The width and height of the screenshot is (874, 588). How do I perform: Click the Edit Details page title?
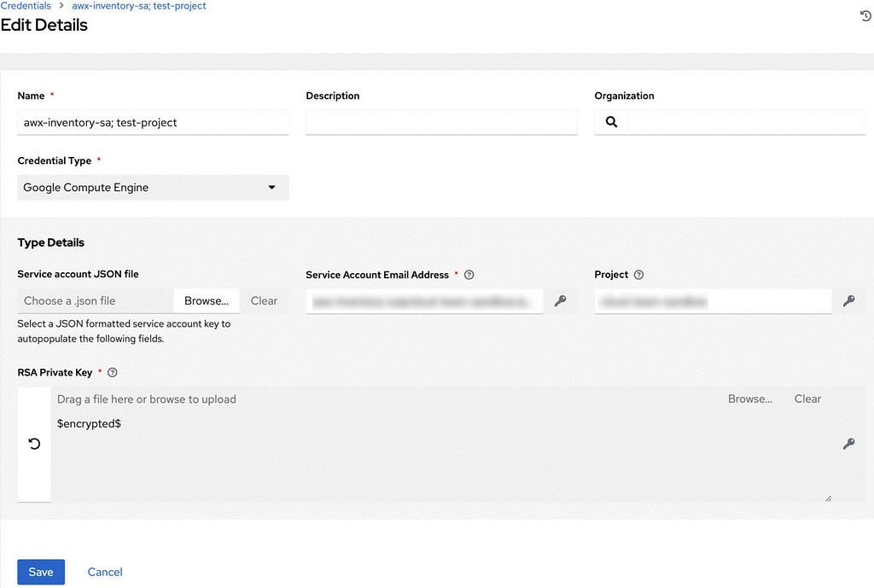44,25
